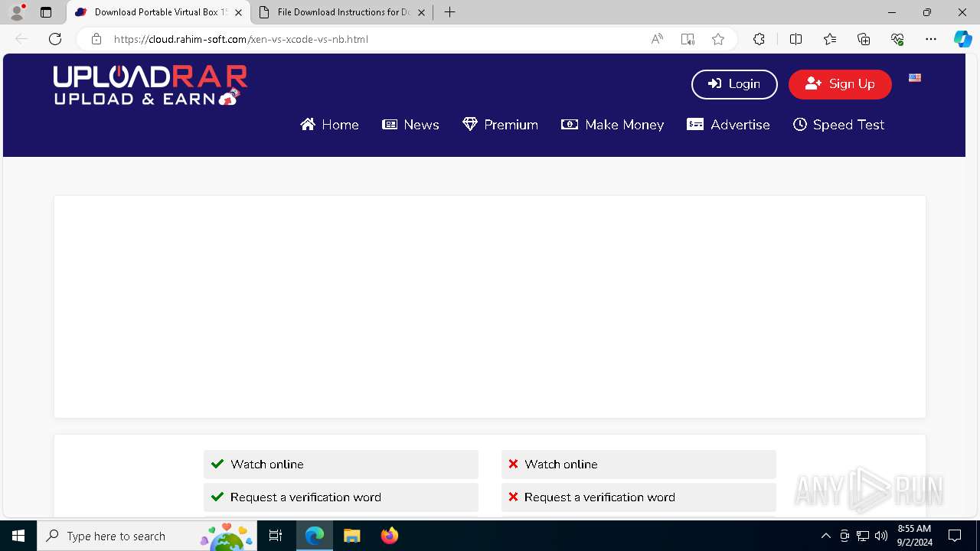Open the Favorites list icon

[x=830, y=39]
